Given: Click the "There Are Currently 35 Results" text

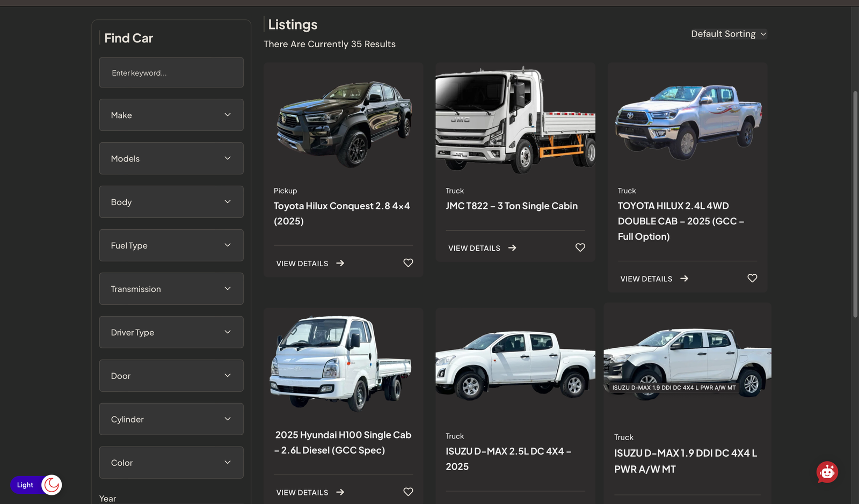Looking at the screenshot, I should pyautogui.click(x=330, y=44).
